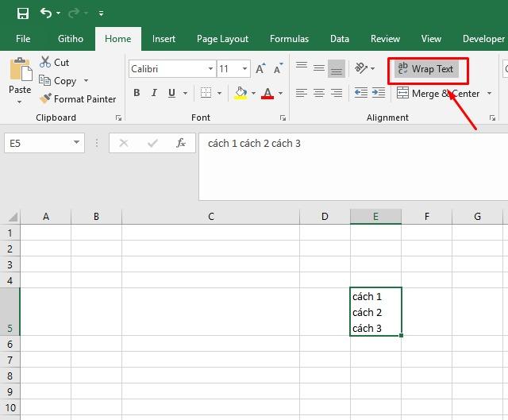Click the Save icon in Quick Access Toolbar
Screen dimensions: 508x420
[x=23, y=13]
